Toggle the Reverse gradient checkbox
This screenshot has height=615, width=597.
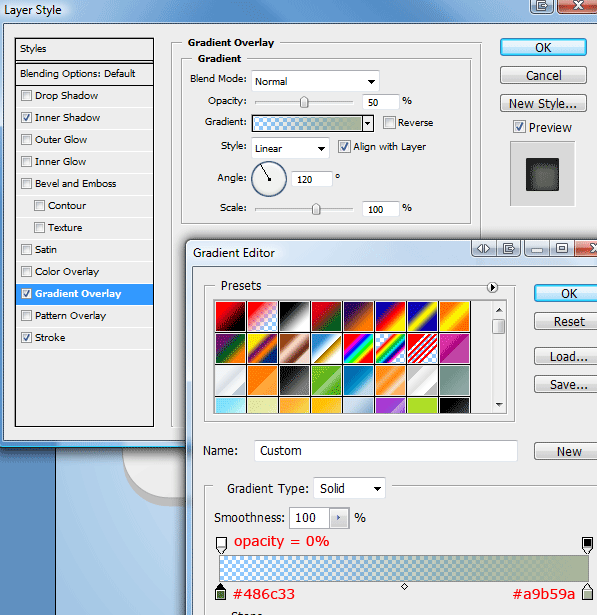[x=389, y=122]
